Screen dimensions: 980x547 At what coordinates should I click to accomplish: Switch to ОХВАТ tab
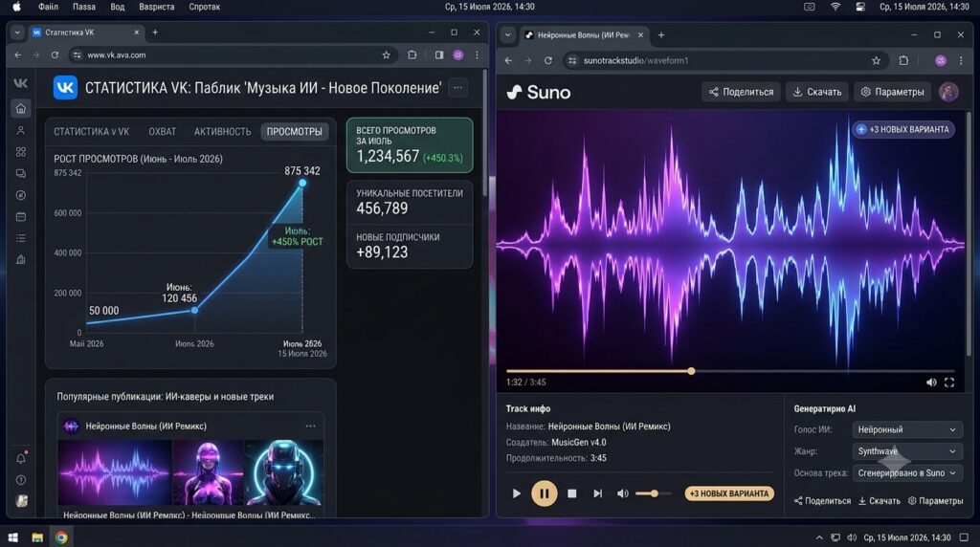(163, 132)
